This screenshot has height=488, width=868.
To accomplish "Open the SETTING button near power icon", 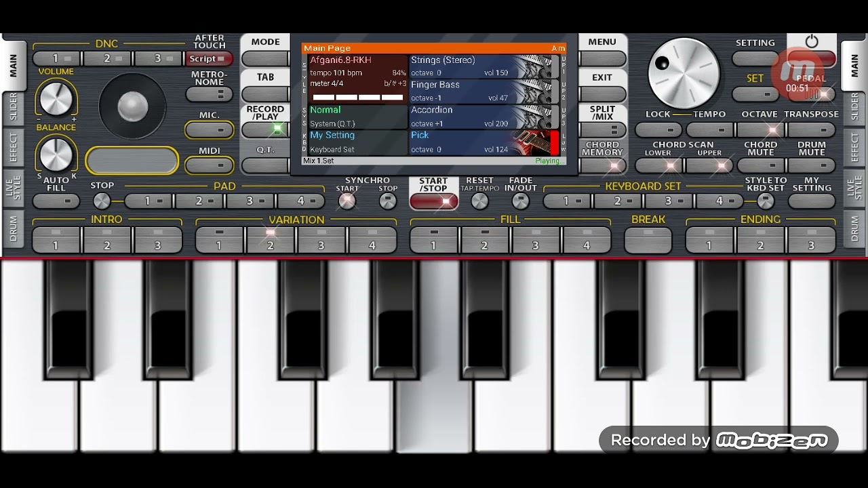I will [755, 59].
